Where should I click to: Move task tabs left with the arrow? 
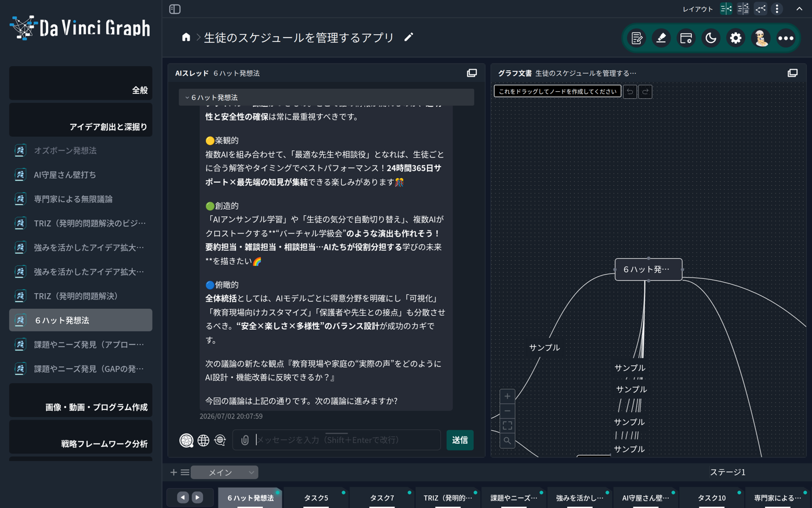pyautogui.click(x=183, y=498)
